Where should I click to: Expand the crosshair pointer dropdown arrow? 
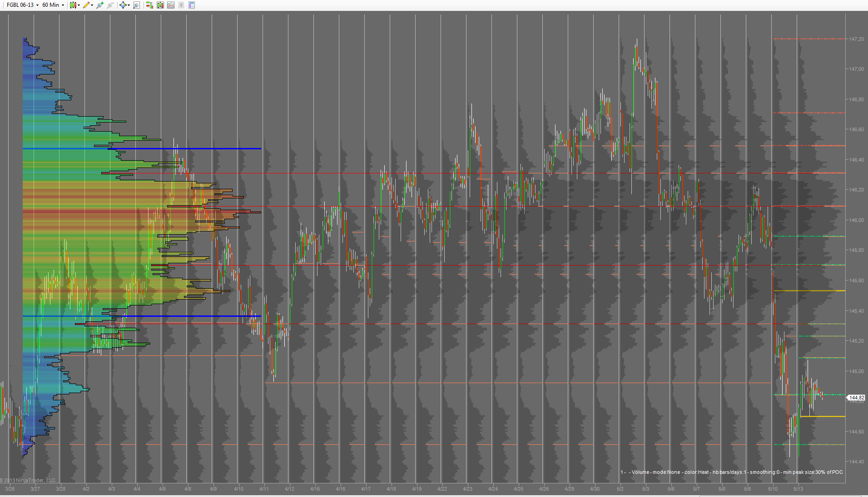(x=129, y=5)
